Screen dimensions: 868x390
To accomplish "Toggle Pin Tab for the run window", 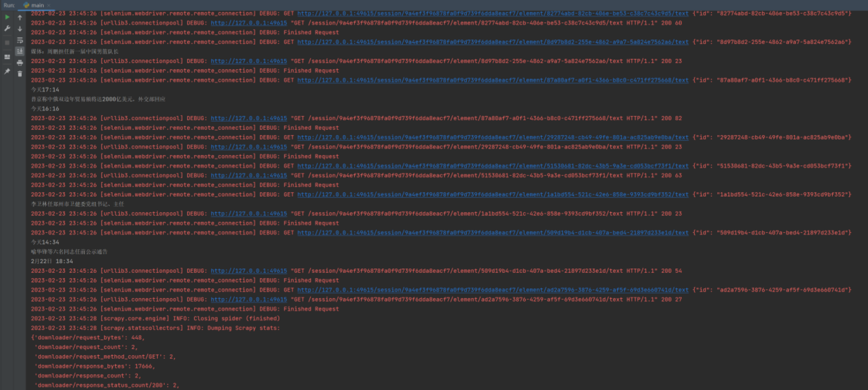I will tap(7, 71).
